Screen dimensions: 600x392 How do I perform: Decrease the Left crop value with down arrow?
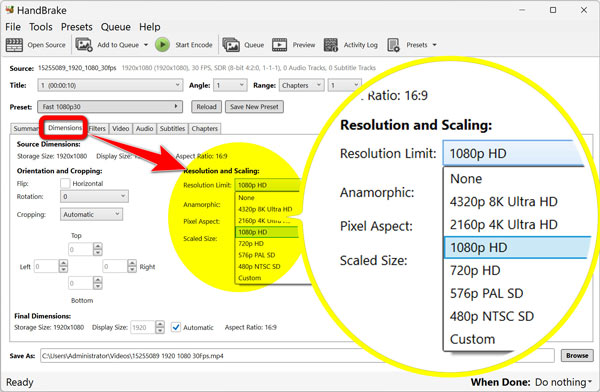coord(63,269)
